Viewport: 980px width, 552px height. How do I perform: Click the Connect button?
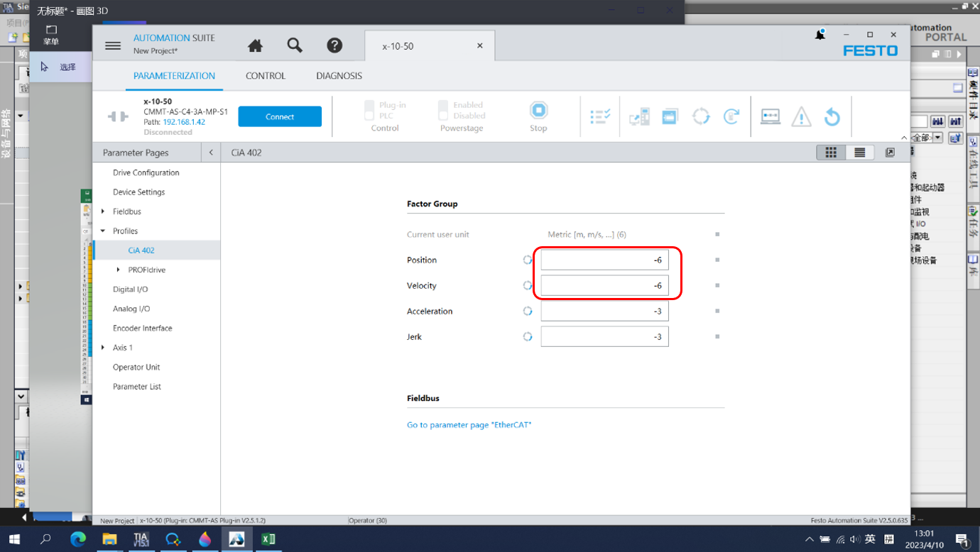pos(280,117)
